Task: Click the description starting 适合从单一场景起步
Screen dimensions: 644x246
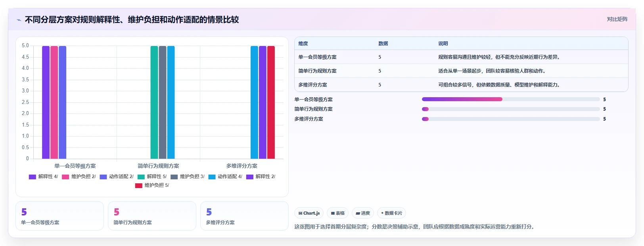Action: click(492, 71)
